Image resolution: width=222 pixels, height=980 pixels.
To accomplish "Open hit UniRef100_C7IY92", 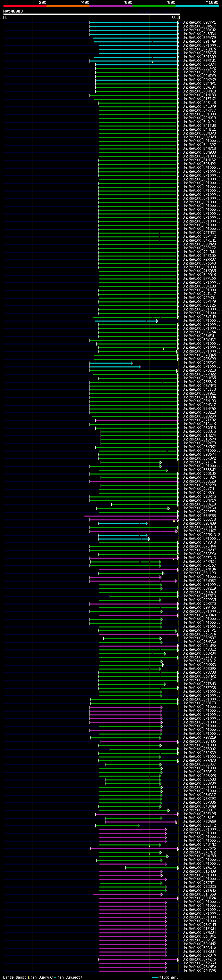I will pos(199,420).
